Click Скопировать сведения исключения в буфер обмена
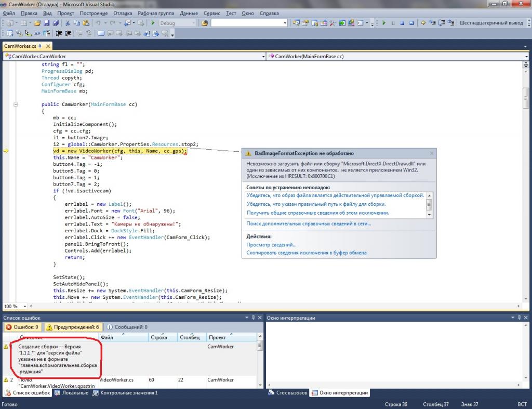This screenshot has width=532, height=409. pos(306,253)
